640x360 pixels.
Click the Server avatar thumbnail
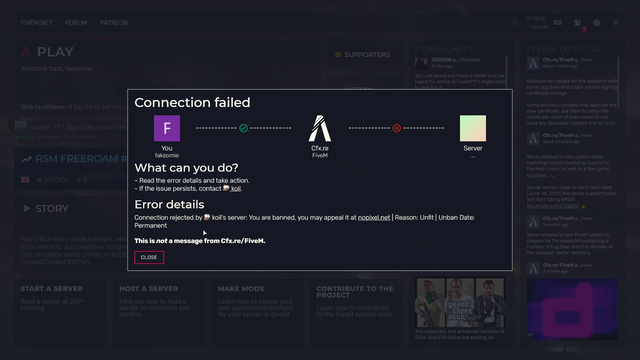click(x=473, y=128)
